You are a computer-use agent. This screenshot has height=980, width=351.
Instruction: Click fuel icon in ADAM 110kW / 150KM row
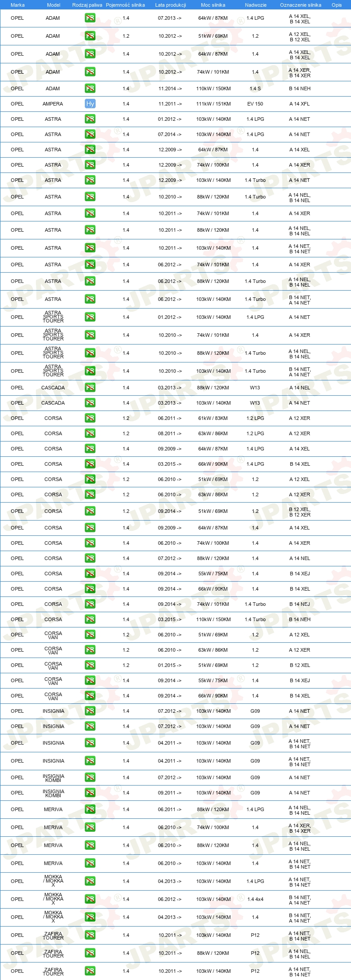pos(90,88)
